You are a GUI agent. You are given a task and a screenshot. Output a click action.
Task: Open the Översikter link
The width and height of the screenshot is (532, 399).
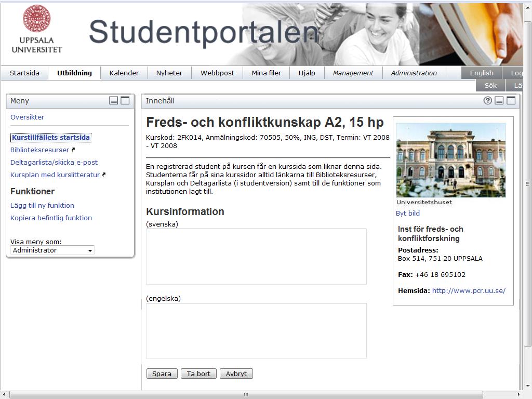click(27, 117)
